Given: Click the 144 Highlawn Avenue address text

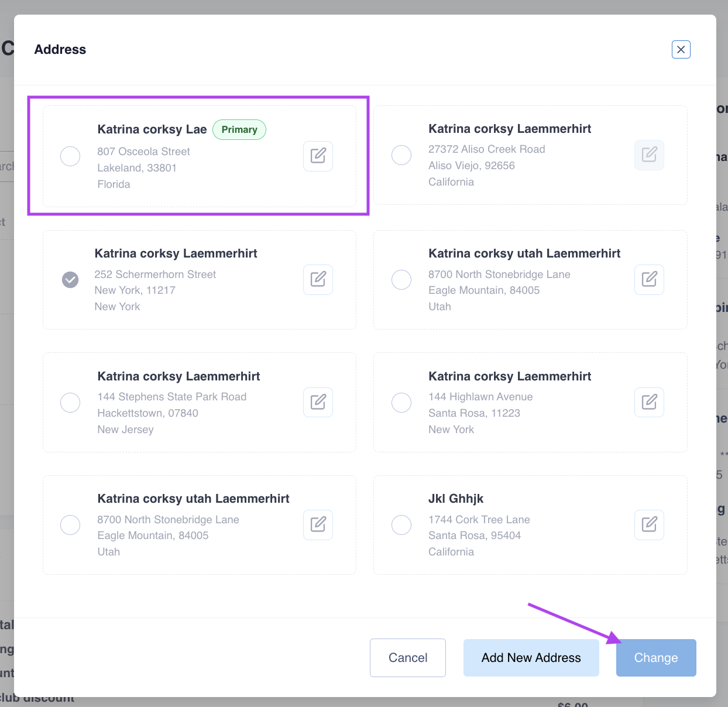Looking at the screenshot, I should [x=480, y=397].
